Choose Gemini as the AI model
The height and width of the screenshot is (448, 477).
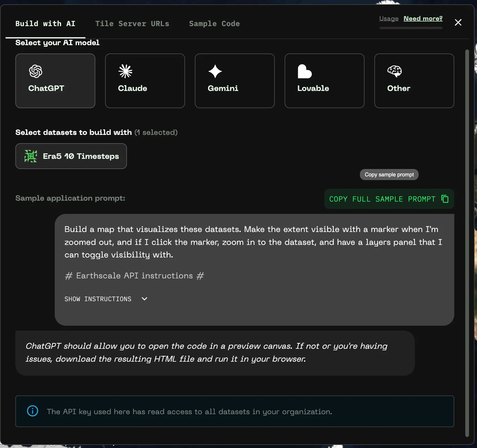point(235,81)
